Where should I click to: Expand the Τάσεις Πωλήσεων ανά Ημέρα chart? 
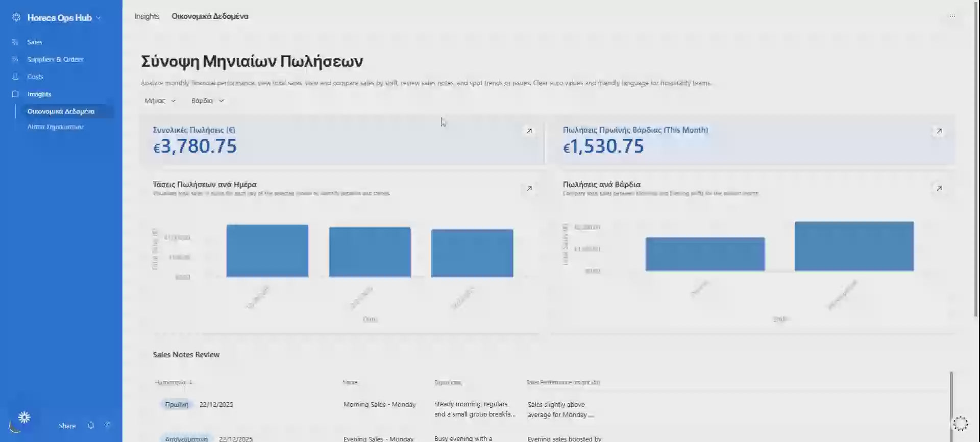pyautogui.click(x=529, y=188)
